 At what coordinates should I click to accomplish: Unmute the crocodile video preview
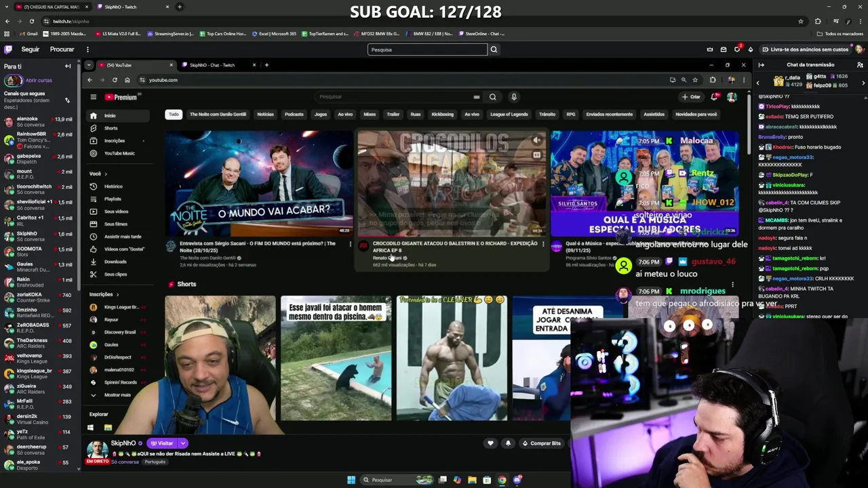pyautogui.click(x=536, y=140)
